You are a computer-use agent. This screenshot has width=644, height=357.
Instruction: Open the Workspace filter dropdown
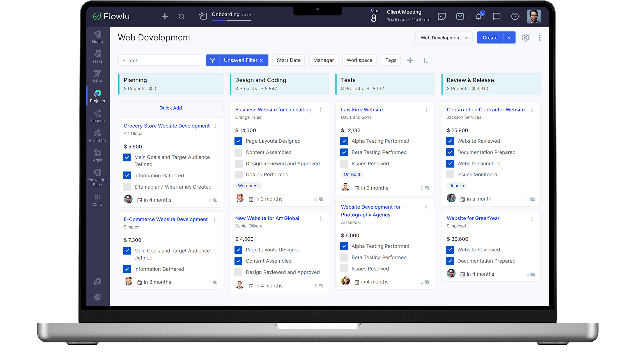(359, 60)
